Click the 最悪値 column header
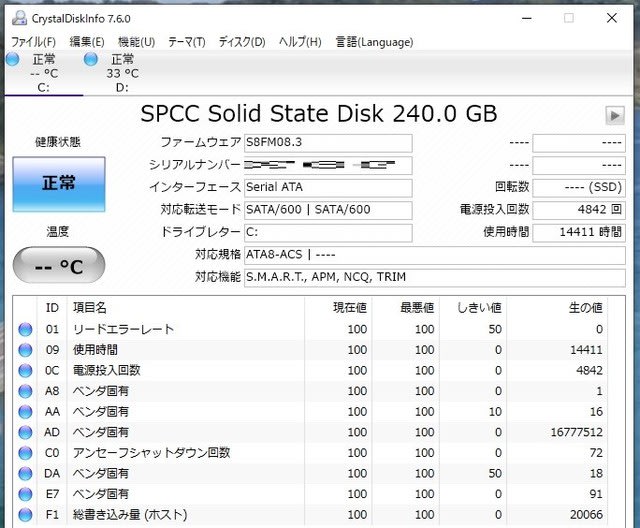 click(x=406, y=308)
